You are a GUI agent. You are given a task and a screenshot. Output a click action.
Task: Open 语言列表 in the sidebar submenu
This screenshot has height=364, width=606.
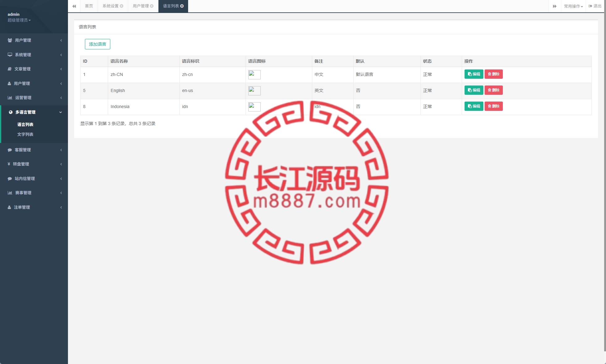point(25,124)
